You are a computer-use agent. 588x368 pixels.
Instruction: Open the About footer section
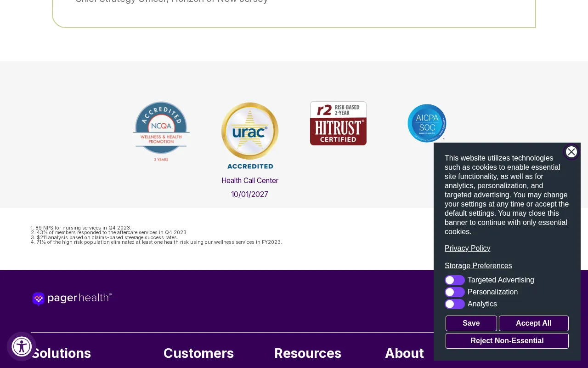click(x=405, y=353)
